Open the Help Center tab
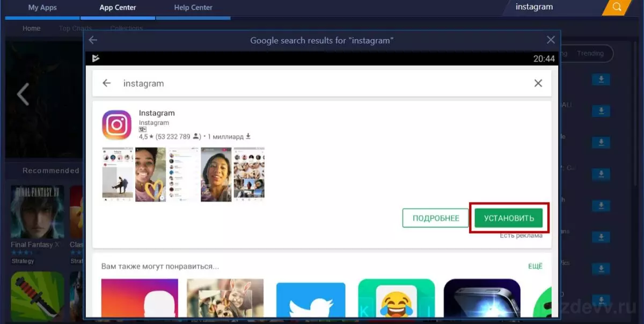This screenshot has height=324, width=644. 193,8
